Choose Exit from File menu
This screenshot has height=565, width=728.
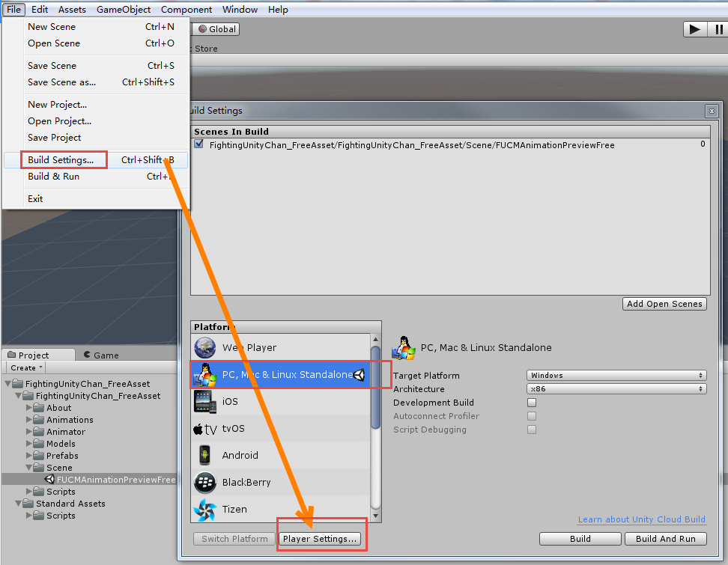tap(96, 199)
